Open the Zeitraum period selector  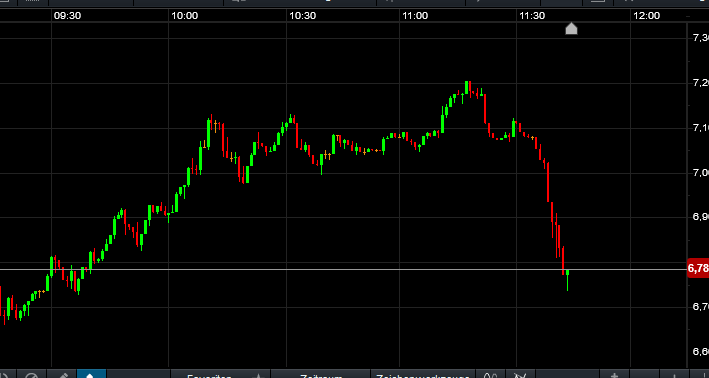(321, 375)
